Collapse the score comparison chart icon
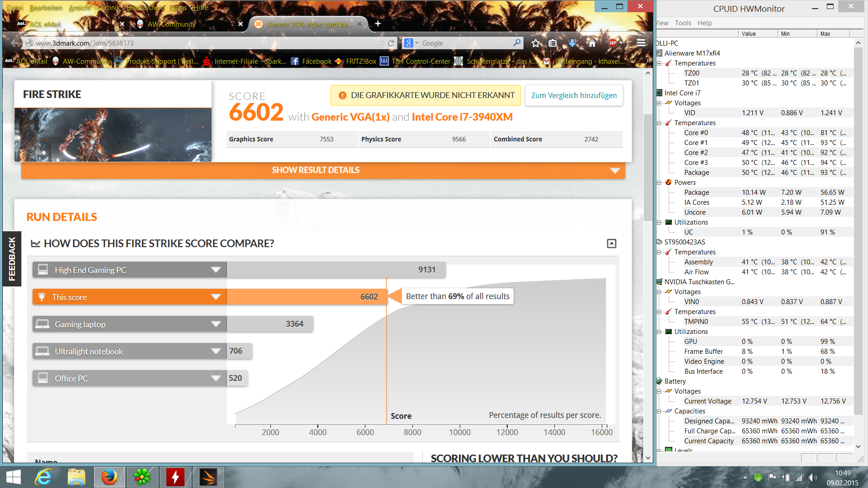The width and height of the screenshot is (868, 488). [x=611, y=244]
